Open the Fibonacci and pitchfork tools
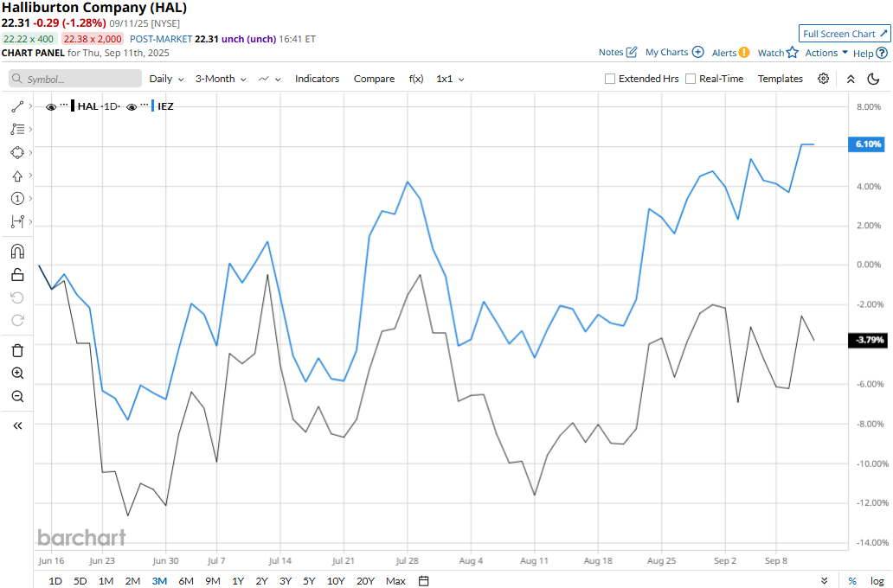 (x=17, y=129)
